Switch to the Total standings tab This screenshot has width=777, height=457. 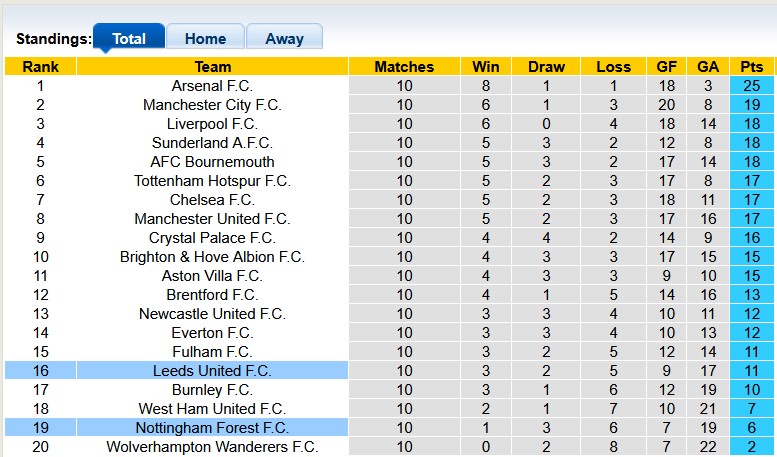(129, 39)
